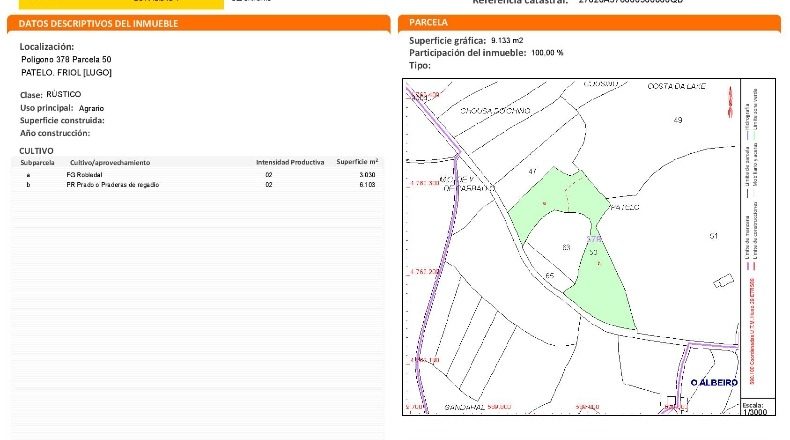This screenshot has width=790, height=440.
Task: Click the 'COSTA DA LAXE' map label
Action: [677, 87]
